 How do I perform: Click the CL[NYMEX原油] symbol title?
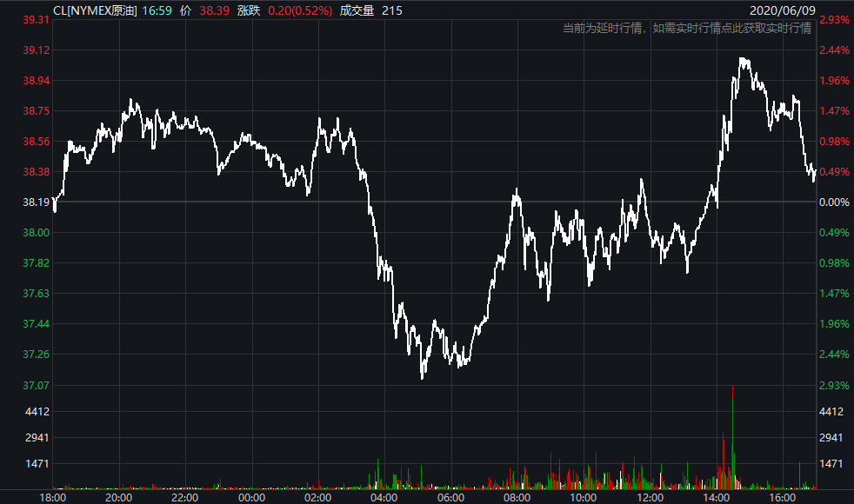[95, 10]
